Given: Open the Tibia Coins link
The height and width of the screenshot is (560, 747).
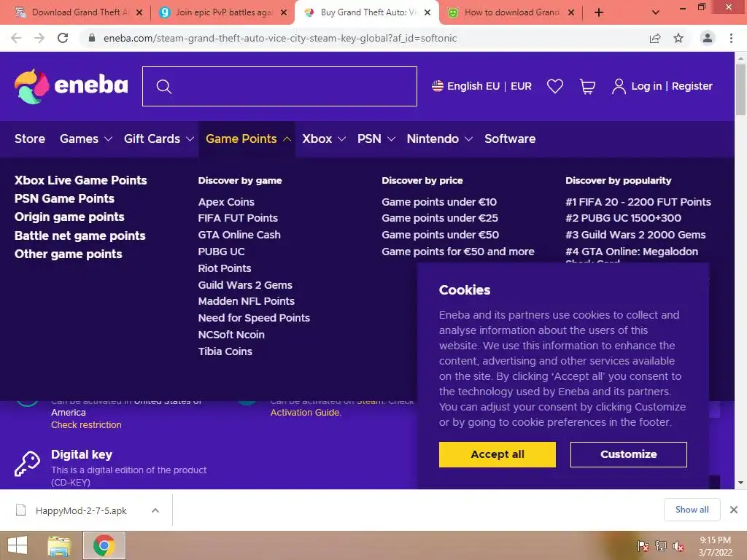Looking at the screenshot, I should point(225,351).
